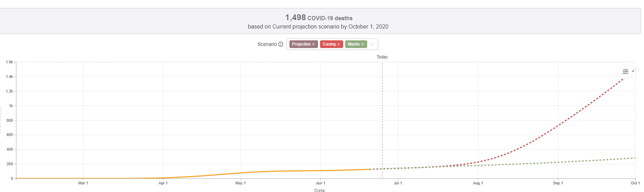This screenshot has height=192, width=644.
Task: Open the chart settings sliders icon
Action: coord(625,72)
